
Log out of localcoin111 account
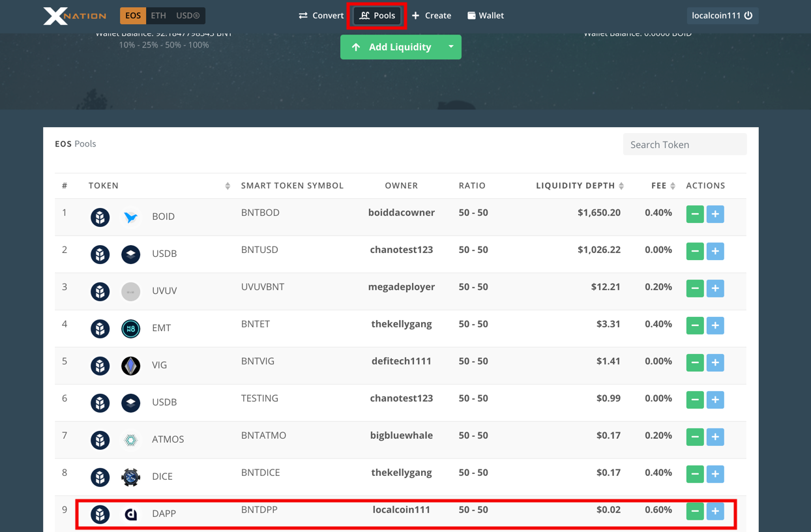click(722, 16)
